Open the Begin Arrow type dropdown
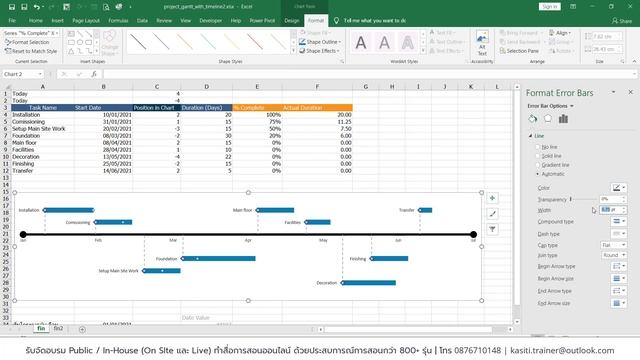 (x=619, y=266)
